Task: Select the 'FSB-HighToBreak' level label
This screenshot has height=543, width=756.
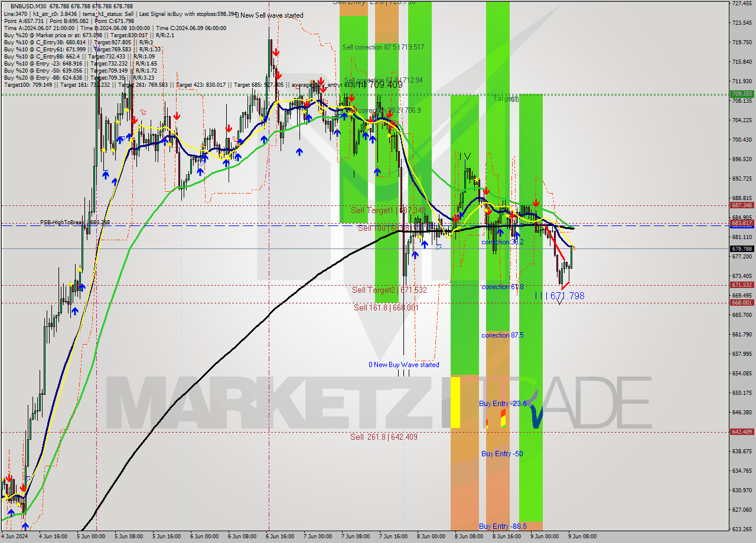Action: [75, 223]
